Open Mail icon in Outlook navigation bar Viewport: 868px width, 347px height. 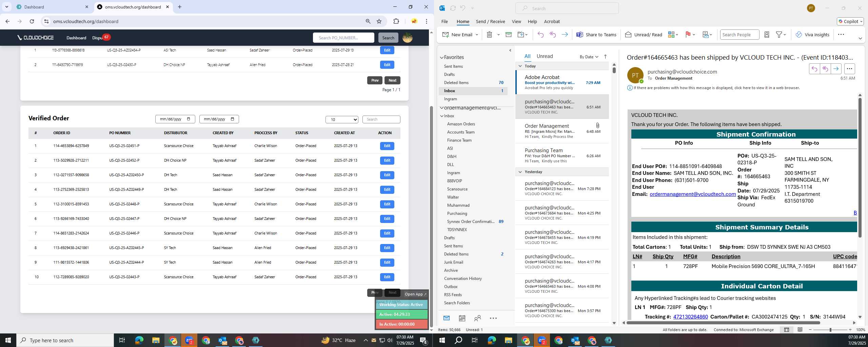(x=446, y=318)
